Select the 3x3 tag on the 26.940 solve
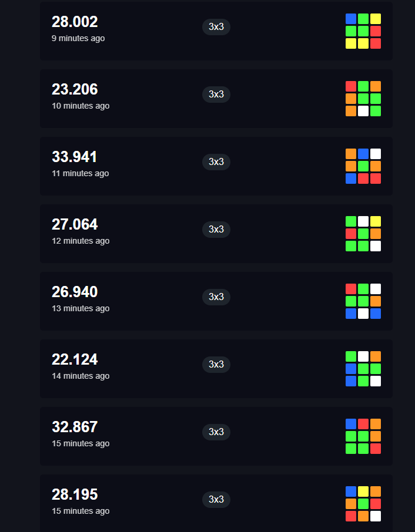The height and width of the screenshot is (532, 415). (x=216, y=297)
